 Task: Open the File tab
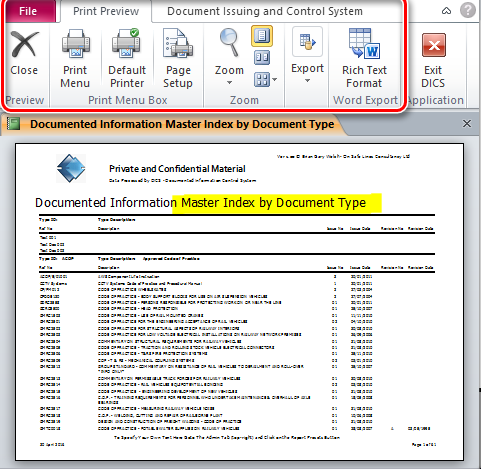28,11
